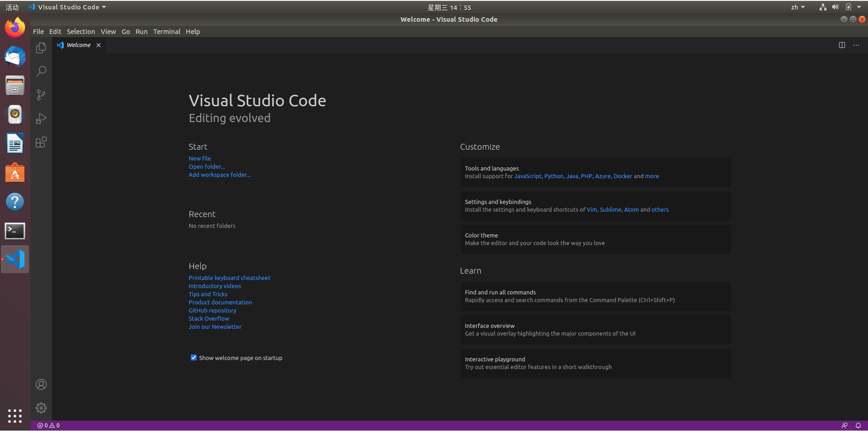
Task: Install support for JavaScript link
Action: point(528,176)
